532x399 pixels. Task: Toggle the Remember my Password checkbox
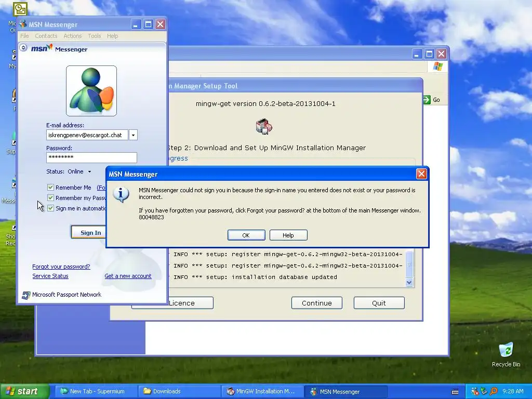click(x=50, y=198)
